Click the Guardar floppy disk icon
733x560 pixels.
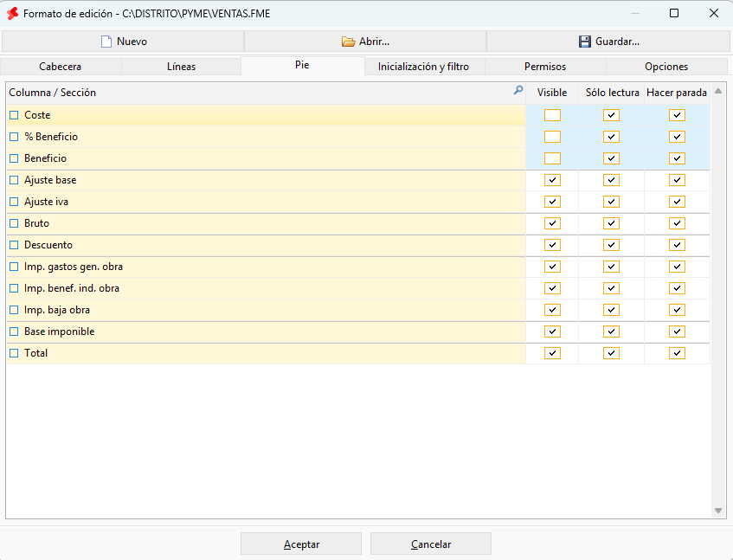tap(585, 42)
